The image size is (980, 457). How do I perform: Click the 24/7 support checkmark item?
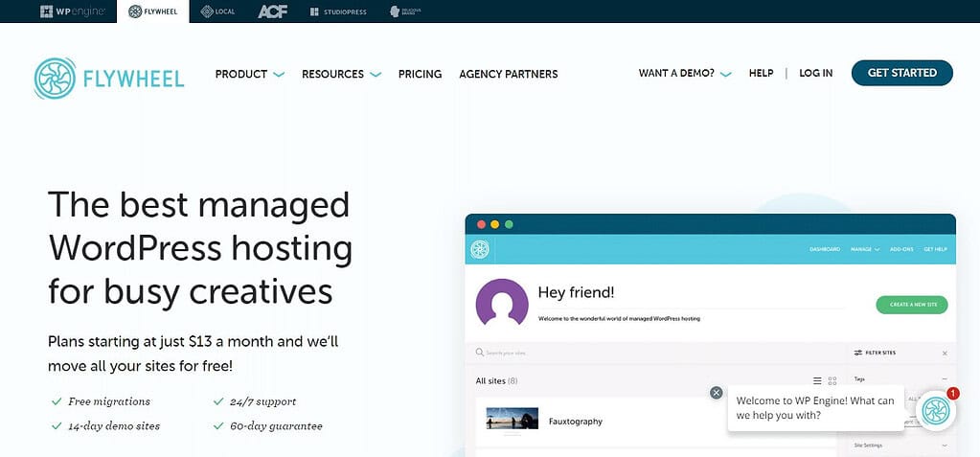click(x=255, y=401)
